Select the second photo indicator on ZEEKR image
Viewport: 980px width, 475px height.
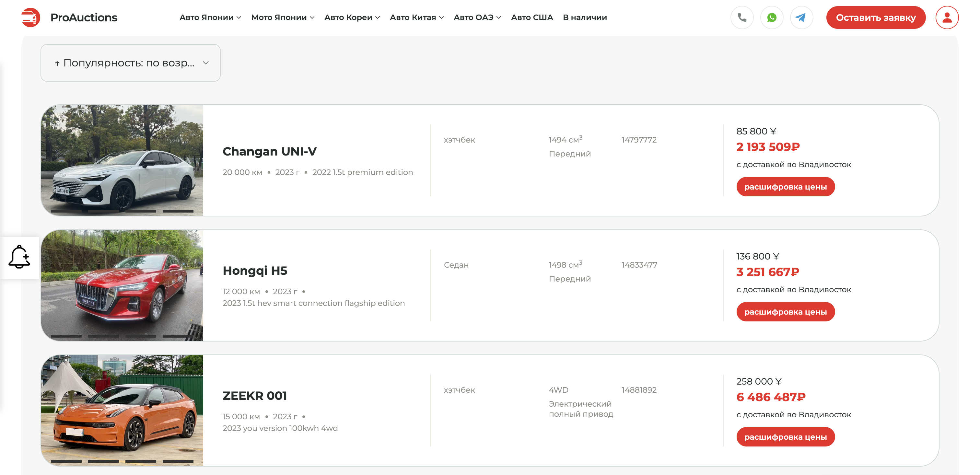[x=103, y=461]
